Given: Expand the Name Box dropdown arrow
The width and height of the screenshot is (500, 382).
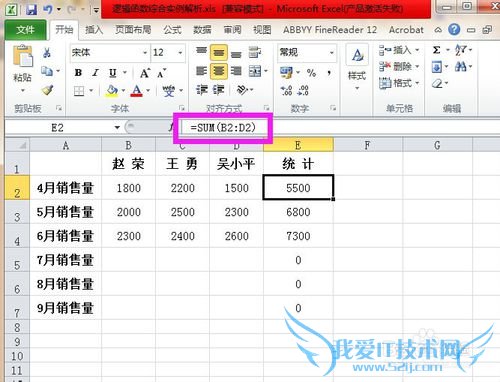Looking at the screenshot, I should coord(117,127).
